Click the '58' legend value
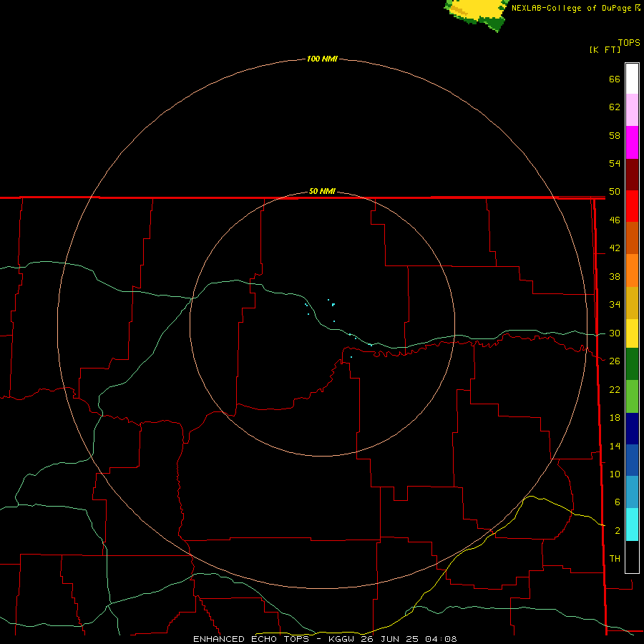 (x=615, y=135)
